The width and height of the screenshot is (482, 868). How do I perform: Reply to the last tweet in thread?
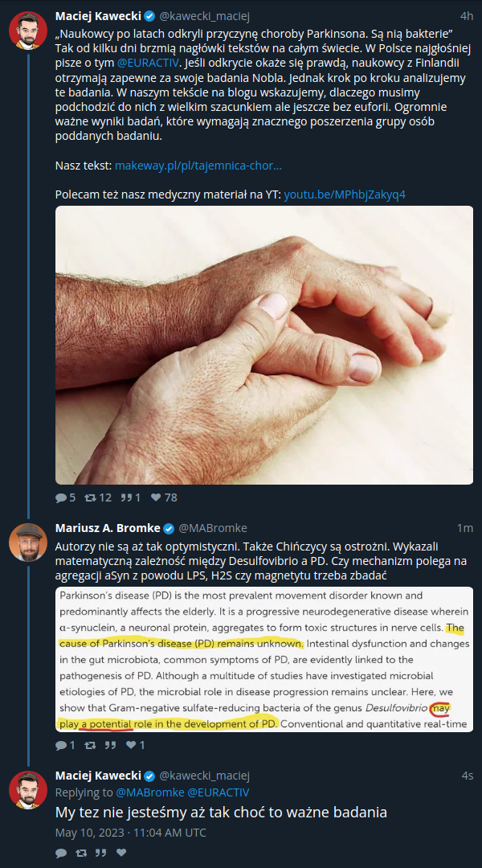61,853
